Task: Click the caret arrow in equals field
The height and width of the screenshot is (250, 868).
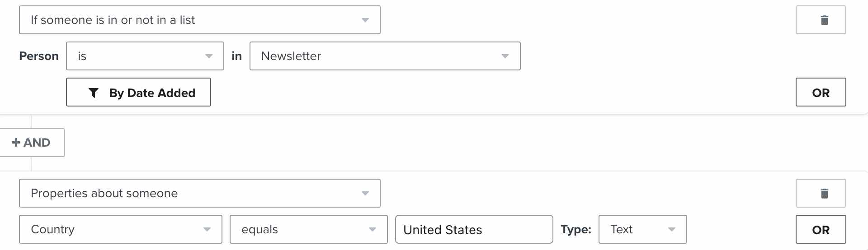Action: [373, 229]
